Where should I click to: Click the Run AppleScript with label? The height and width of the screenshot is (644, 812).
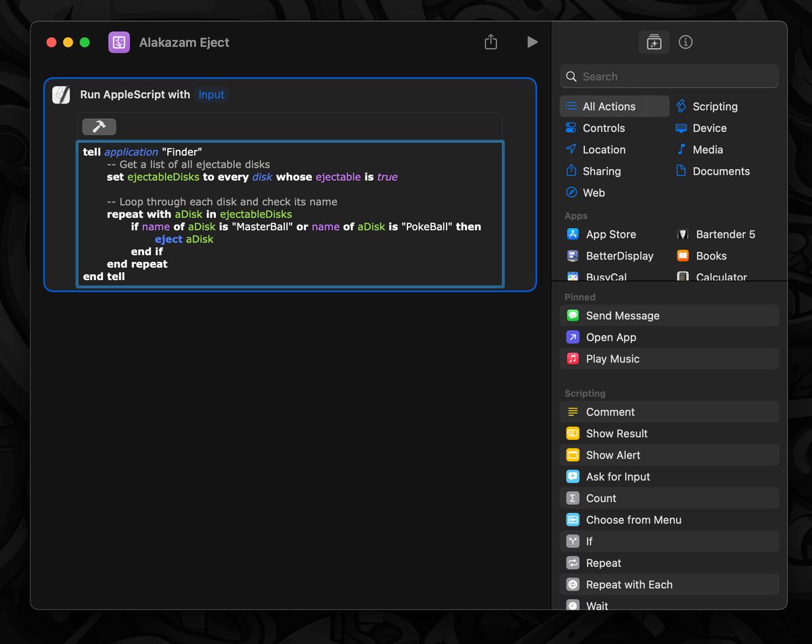click(135, 95)
